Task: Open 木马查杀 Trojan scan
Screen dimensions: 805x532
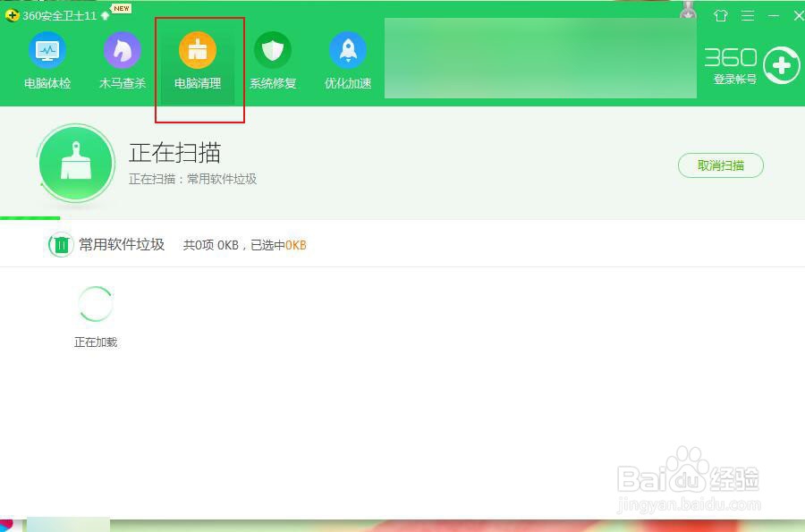Action: tap(122, 60)
